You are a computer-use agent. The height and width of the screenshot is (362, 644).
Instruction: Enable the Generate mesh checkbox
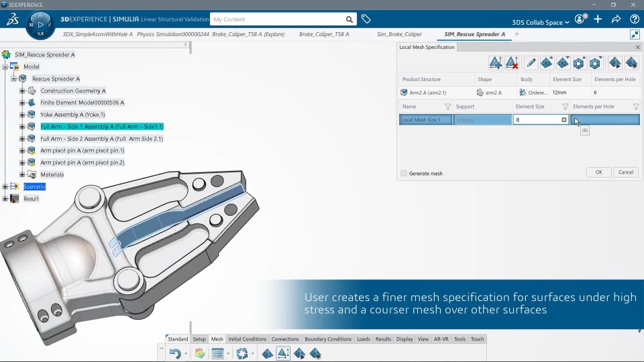coord(404,173)
